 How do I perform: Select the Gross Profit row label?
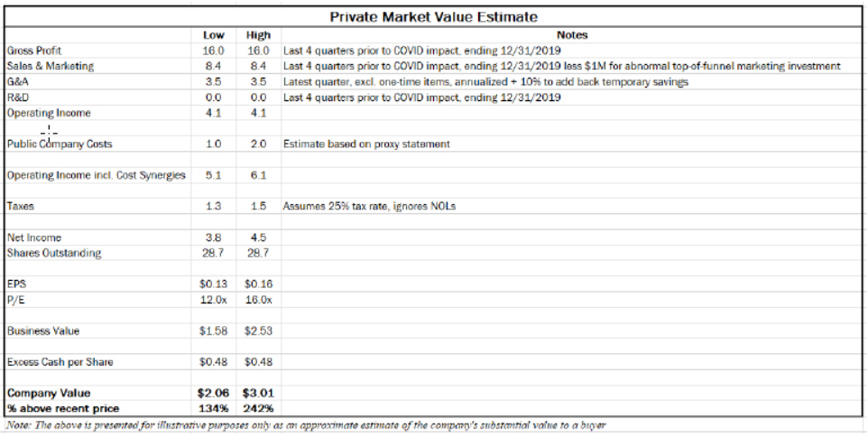(34, 51)
